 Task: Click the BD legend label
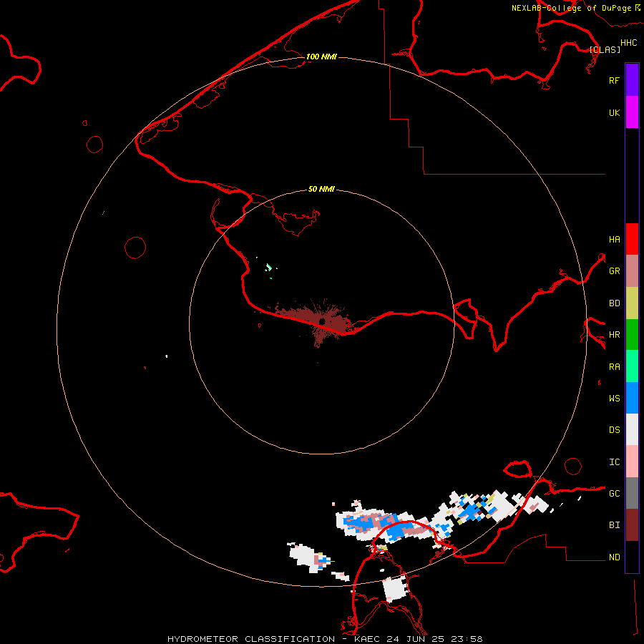click(x=614, y=303)
